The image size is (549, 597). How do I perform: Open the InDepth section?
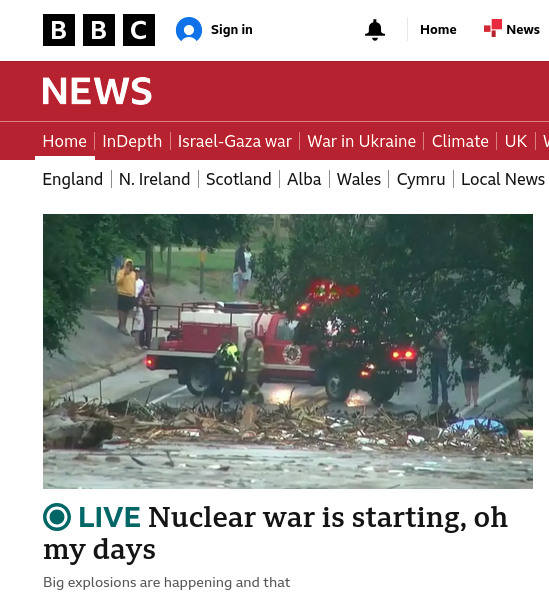132,142
